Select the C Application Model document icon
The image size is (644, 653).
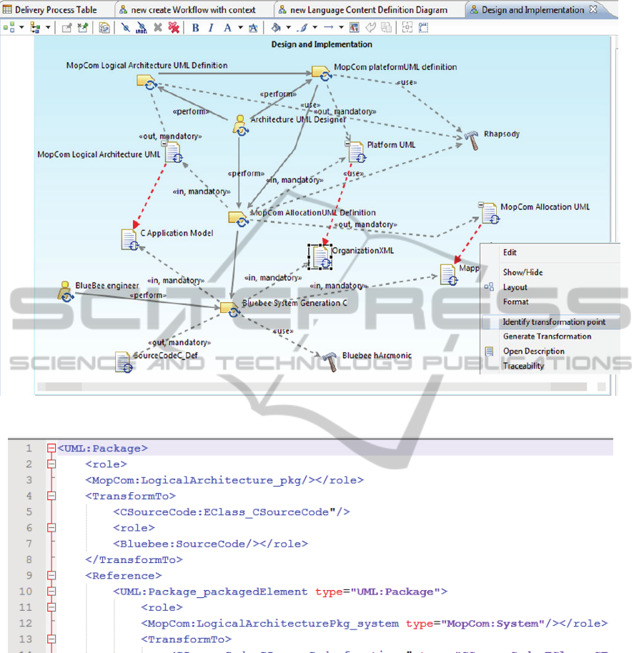click(x=129, y=239)
